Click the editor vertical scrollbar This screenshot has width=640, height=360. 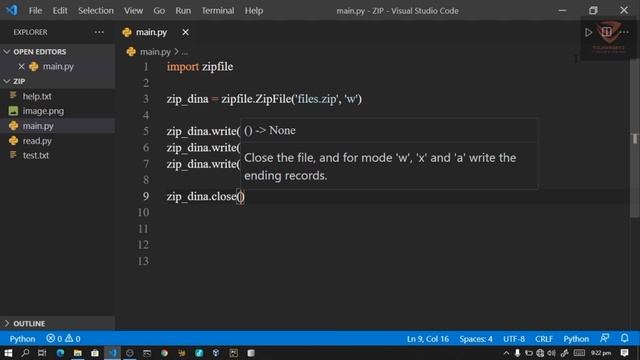635,139
